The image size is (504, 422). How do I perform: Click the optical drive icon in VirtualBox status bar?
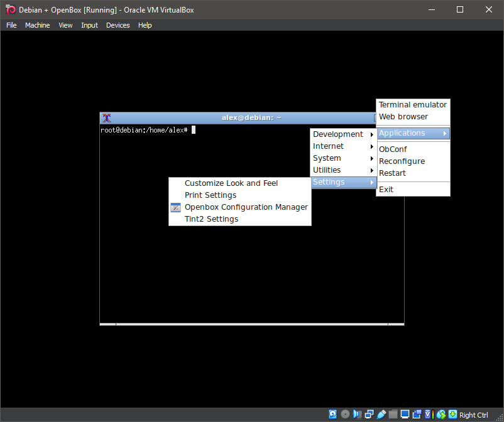coord(345,414)
